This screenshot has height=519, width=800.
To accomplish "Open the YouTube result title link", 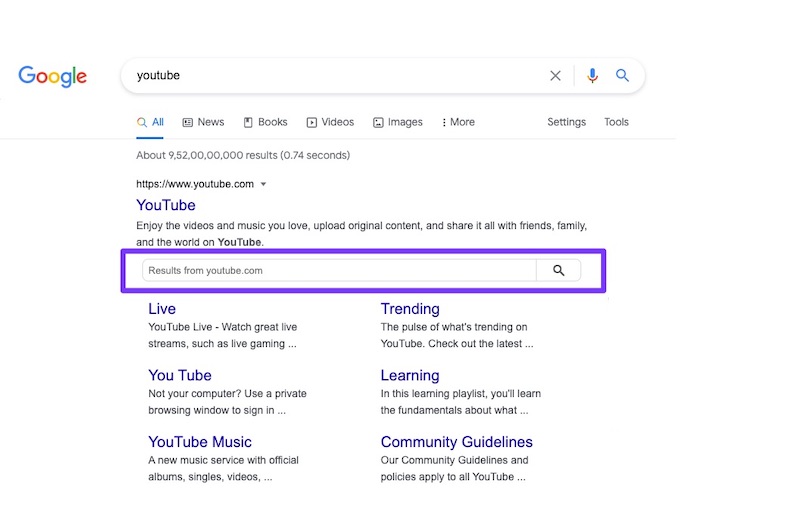I will tap(166, 206).
